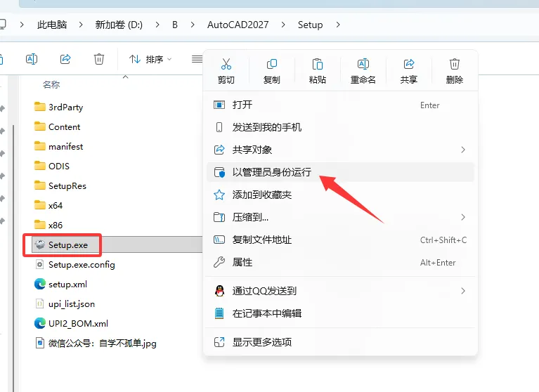Select the manifest folder name

[x=65, y=146]
